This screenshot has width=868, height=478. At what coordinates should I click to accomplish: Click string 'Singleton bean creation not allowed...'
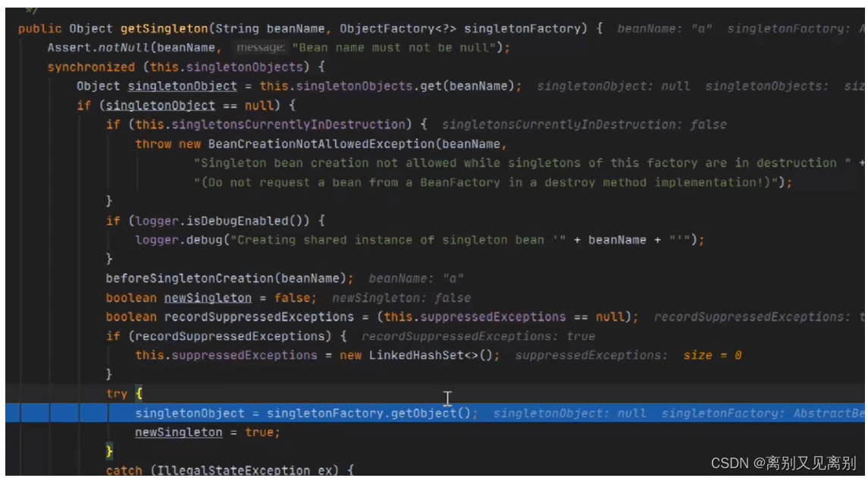pyautogui.click(x=522, y=163)
